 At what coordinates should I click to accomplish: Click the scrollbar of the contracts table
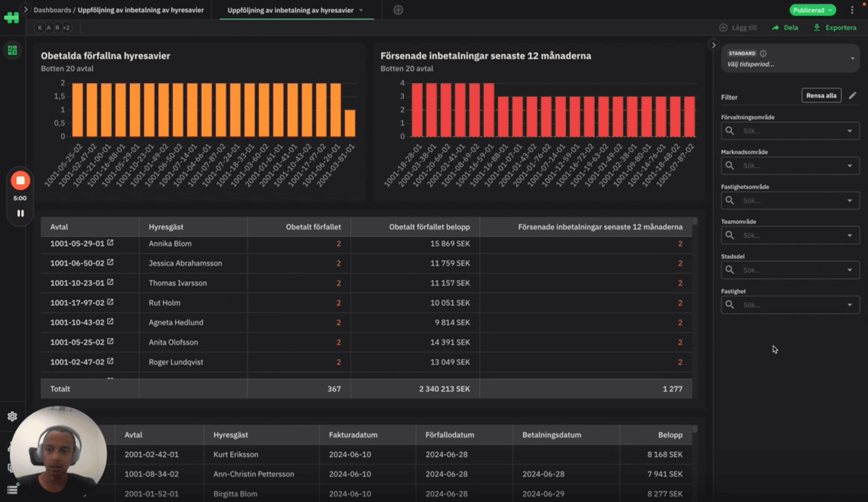click(x=695, y=221)
